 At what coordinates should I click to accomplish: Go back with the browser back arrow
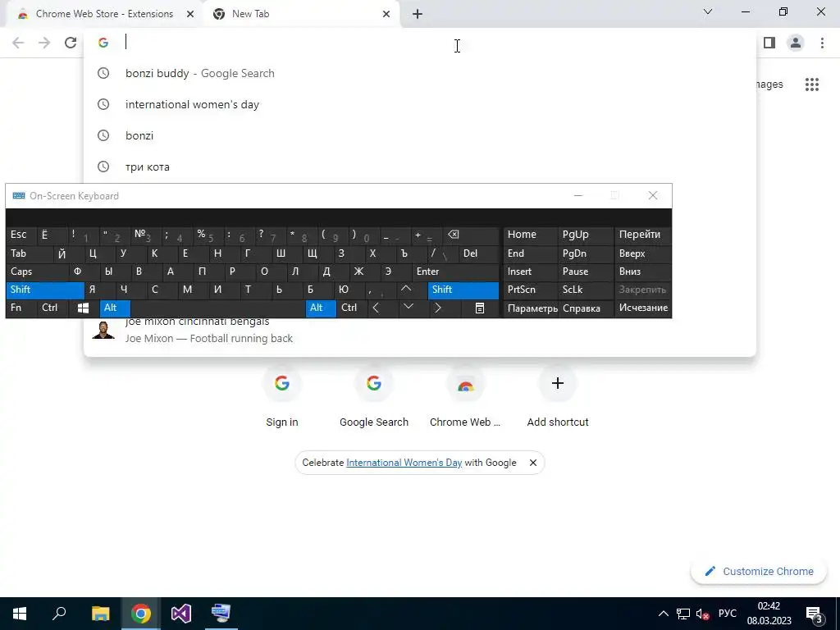[x=18, y=43]
